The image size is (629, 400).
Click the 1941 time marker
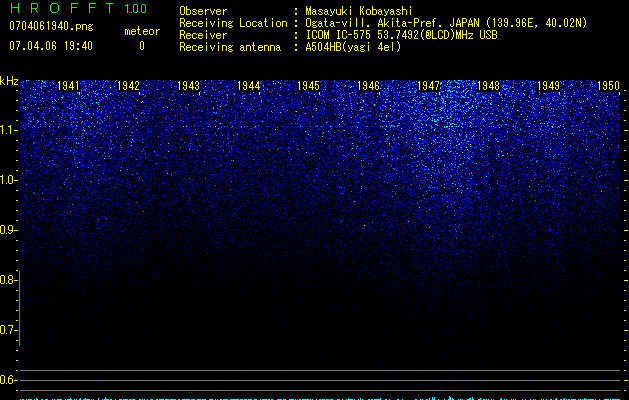(68, 86)
